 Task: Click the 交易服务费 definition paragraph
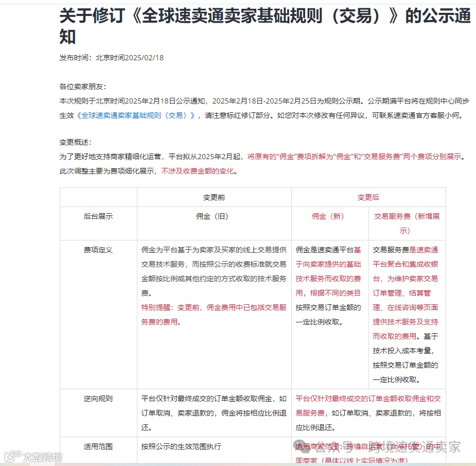point(406,315)
